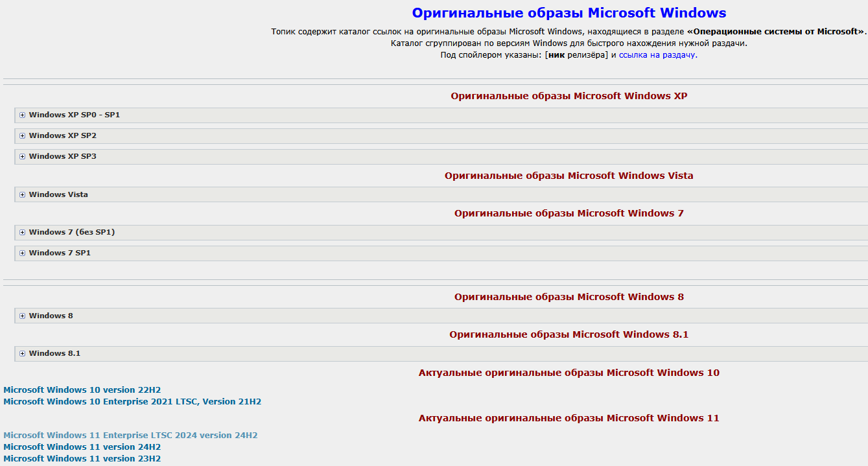Click the plus icon beside Windows Vista
This screenshot has width=868, height=466.
22,194
